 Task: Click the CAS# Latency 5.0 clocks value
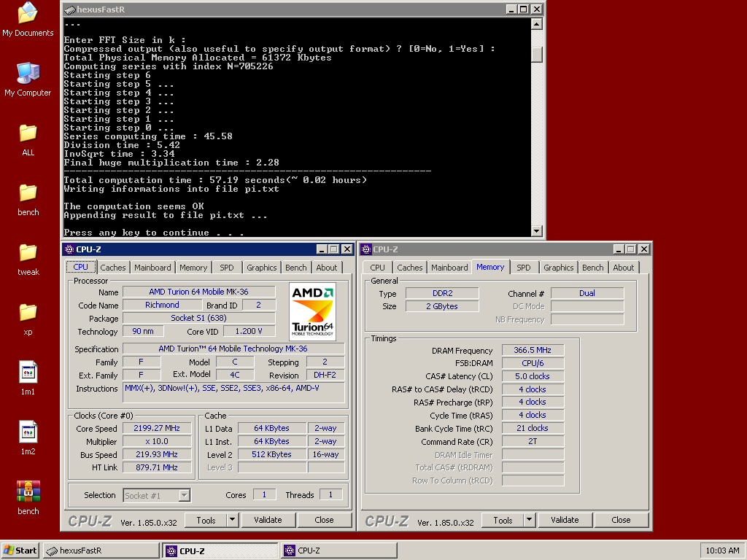click(533, 376)
